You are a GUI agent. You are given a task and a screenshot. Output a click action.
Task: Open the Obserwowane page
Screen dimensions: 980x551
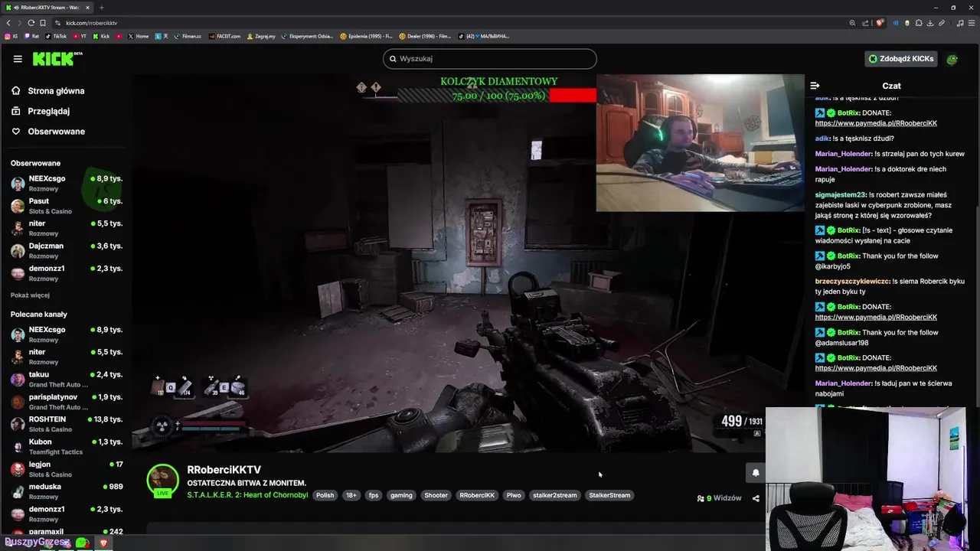pyautogui.click(x=56, y=132)
